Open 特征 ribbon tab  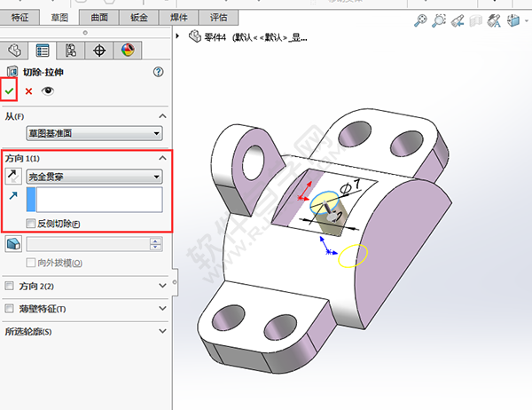pyautogui.click(x=20, y=18)
